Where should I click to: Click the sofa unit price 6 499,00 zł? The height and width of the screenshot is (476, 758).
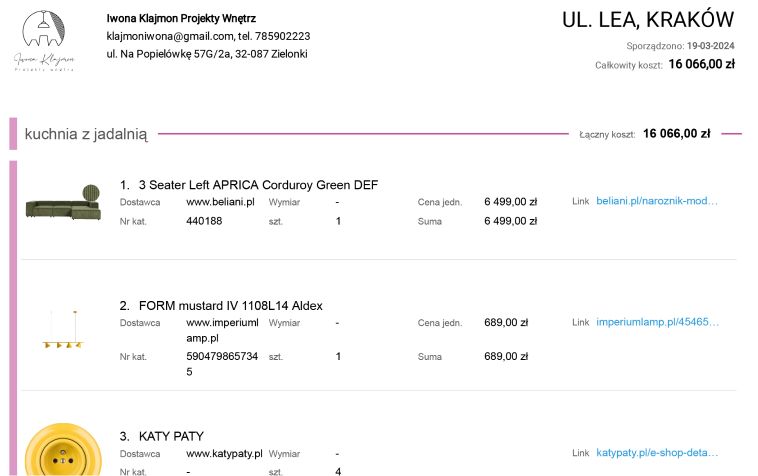pyautogui.click(x=510, y=202)
